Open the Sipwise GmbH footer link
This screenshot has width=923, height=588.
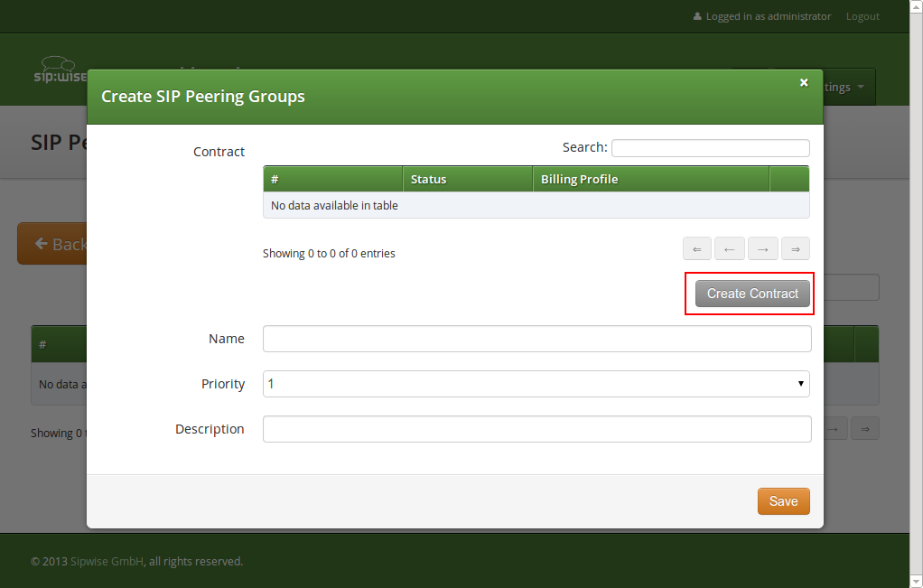[x=106, y=561]
